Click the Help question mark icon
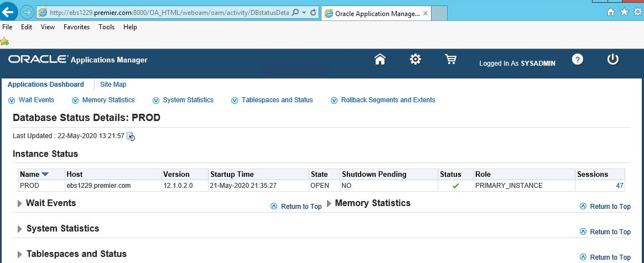 pos(578,60)
